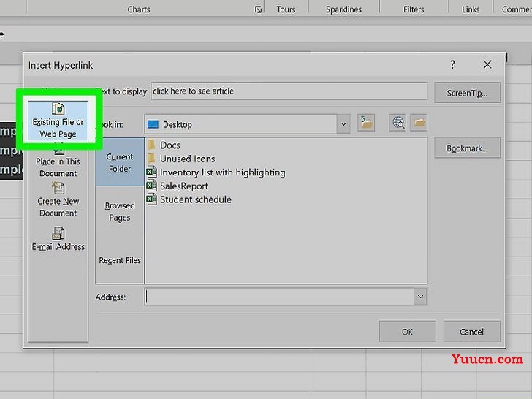The height and width of the screenshot is (399, 532).
Task: Expand the Address dropdown arrow
Action: [x=420, y=297]
